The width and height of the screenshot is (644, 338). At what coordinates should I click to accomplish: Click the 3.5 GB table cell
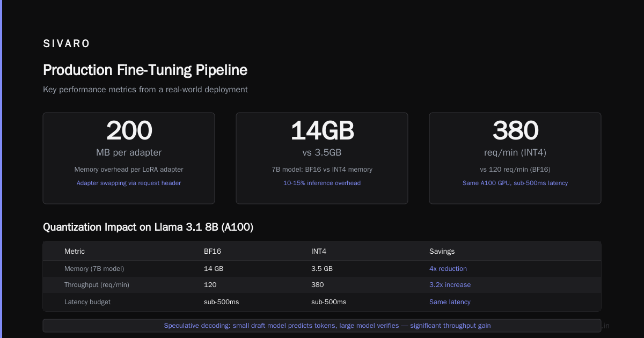(x=322, y=269)
